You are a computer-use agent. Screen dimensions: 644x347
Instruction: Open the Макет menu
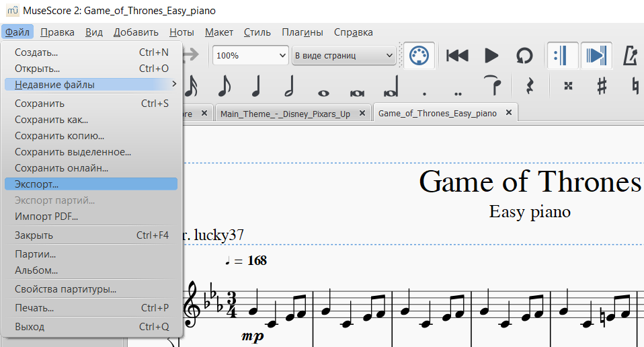tap(219, 32)
